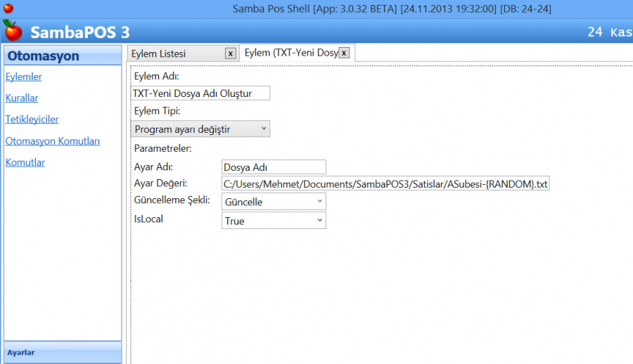Click the SambaPOS apple logo
This screenshot has height=364, width=633.
point(13,31)
